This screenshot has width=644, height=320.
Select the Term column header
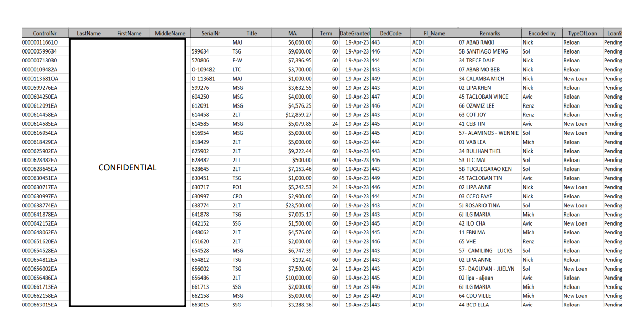point(326,33)
